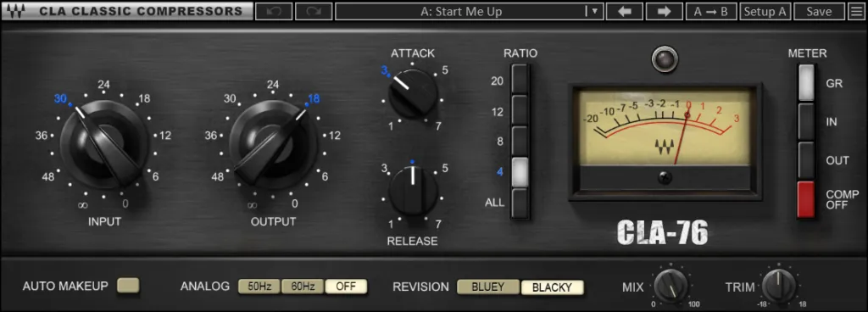Click the MIX knob
Viewport: 868px width, 312px height.
click(671, 286)
